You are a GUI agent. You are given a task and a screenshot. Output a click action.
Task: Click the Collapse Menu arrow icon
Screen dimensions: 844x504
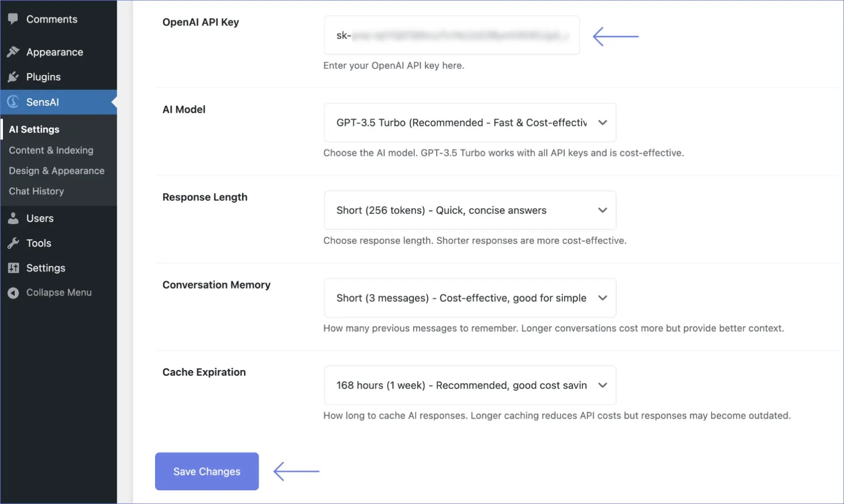click(13, 293)
